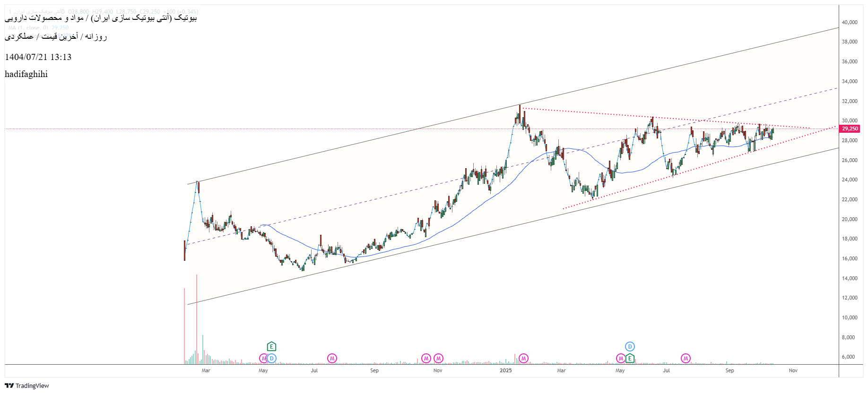The image size is (868, 394).
Task: Click the blue D dividend marker above May 2025
Action: click(x=630, y=347)
